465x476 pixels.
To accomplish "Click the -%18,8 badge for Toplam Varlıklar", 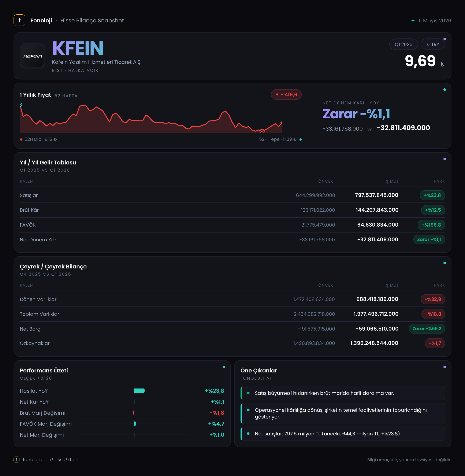I will pyautogui.click(x=433, y=314).
